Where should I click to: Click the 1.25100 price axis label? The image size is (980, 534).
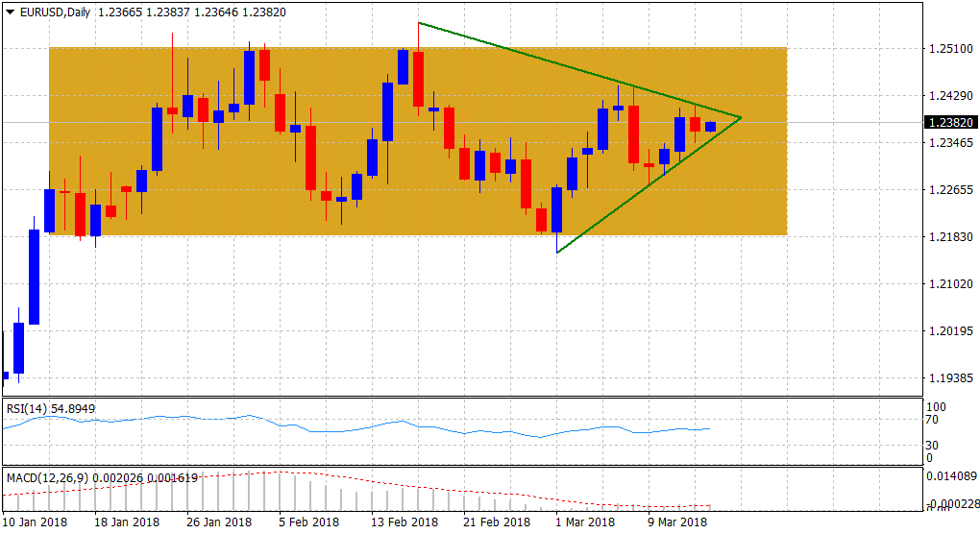[x=951, y=49]
